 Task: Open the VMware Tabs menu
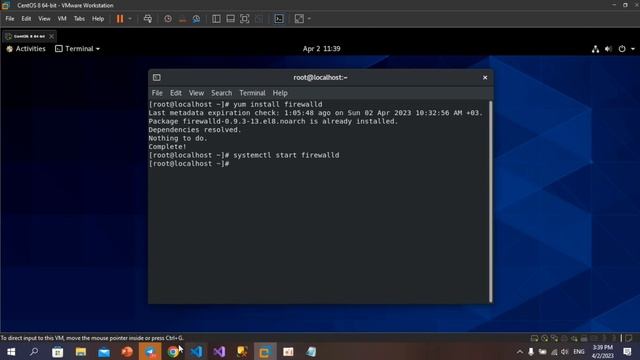coord(79,19)
